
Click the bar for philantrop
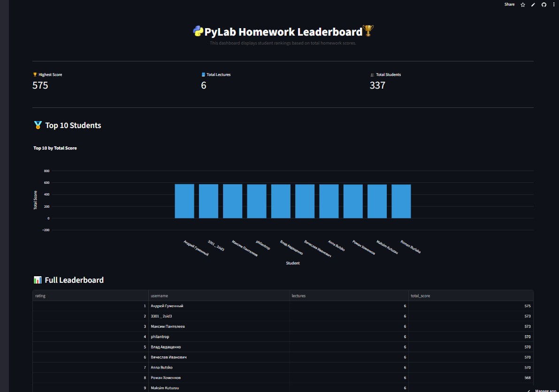click(257, 201)
